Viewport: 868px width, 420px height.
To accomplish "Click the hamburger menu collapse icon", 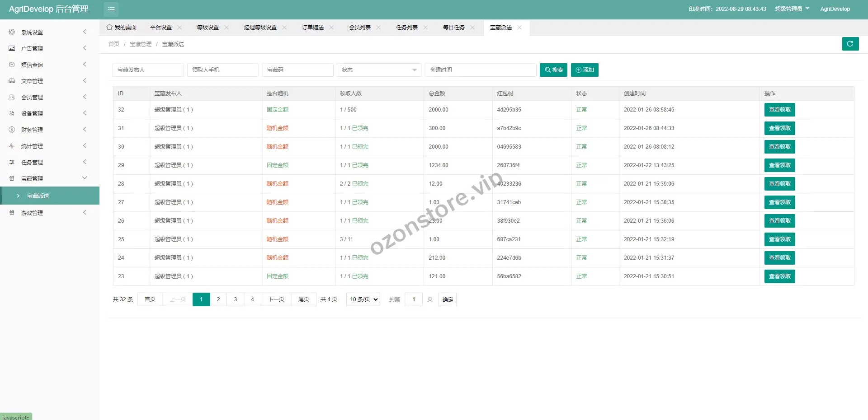I will tap(111, 9).
